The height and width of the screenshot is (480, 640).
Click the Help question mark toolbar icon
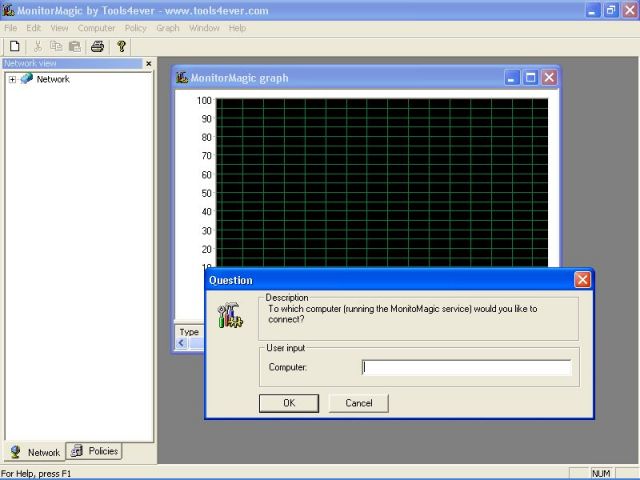pyautogui.click(x=121, y=46)
